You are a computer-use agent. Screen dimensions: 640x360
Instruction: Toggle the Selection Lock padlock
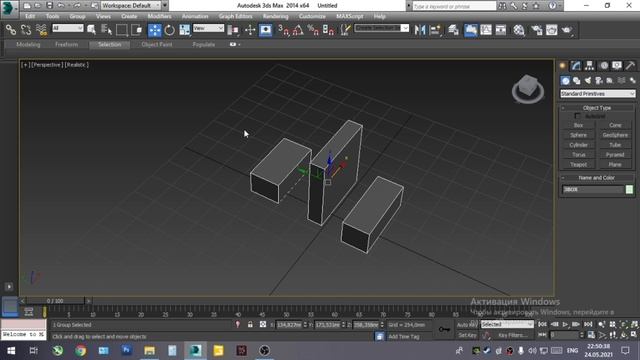click(250, 324)
